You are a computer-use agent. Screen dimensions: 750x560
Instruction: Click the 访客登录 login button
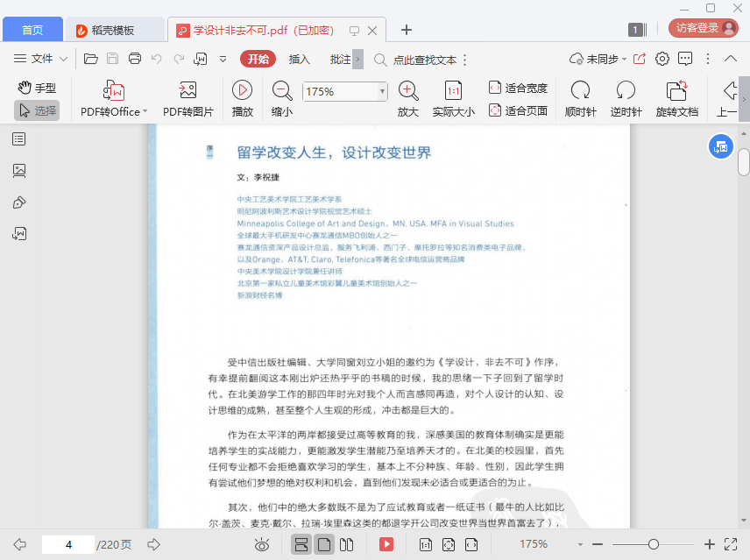click(703, 28)
